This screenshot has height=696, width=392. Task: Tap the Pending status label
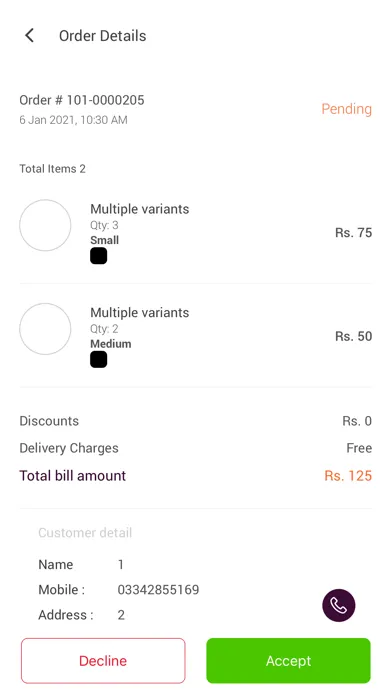coord(346,109)
